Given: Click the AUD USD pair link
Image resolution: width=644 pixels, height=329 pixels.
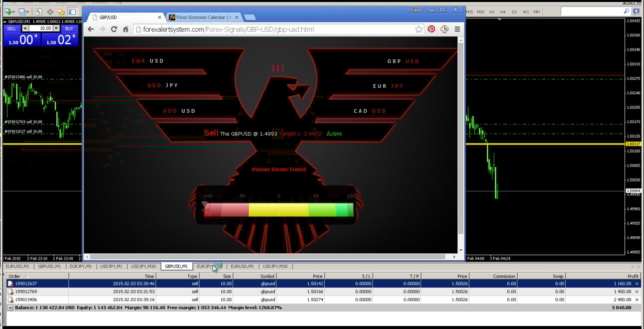Looking at the screenshot, I should pos(179,111).
